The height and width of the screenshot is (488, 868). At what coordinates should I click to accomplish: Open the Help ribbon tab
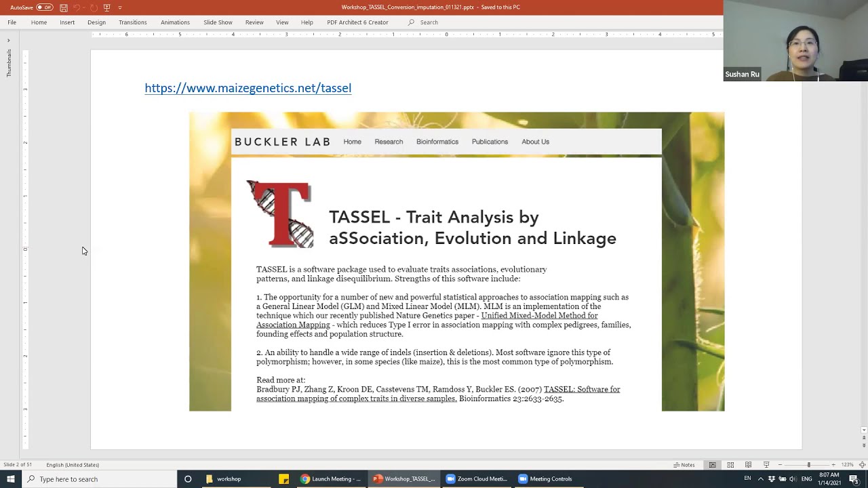coord(307,22)
